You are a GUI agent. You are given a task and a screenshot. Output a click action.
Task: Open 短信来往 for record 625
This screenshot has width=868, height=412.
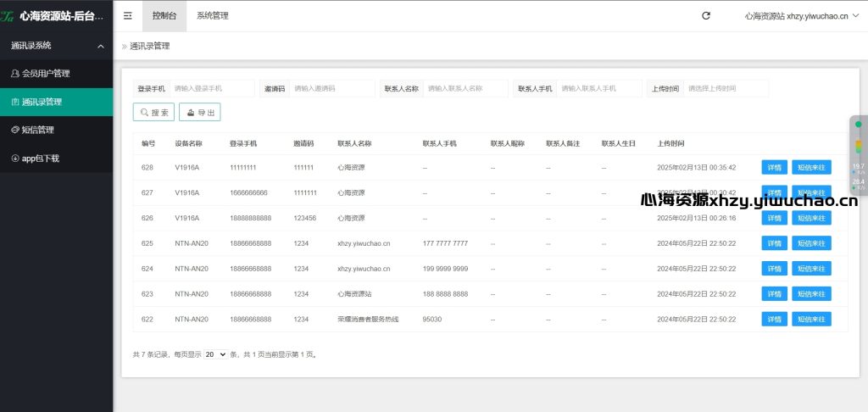click(x=811, y=243)
